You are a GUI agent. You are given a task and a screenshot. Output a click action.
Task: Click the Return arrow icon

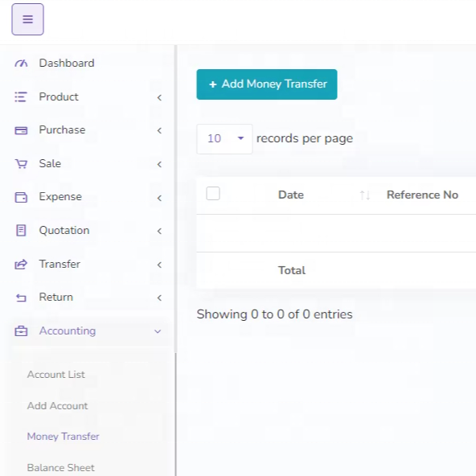click(21, 297)
